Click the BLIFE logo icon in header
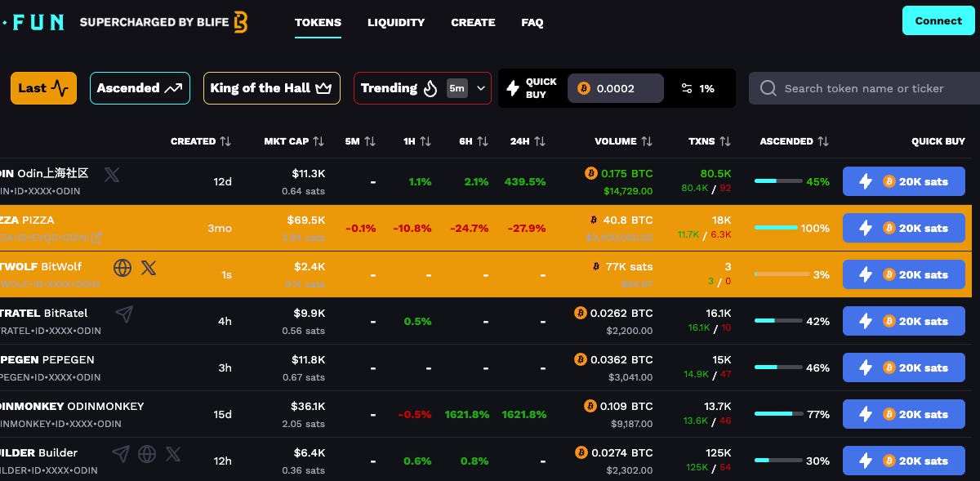Viewport: 980px width, 481px height. pyautogui.click(x=240, y=22)
